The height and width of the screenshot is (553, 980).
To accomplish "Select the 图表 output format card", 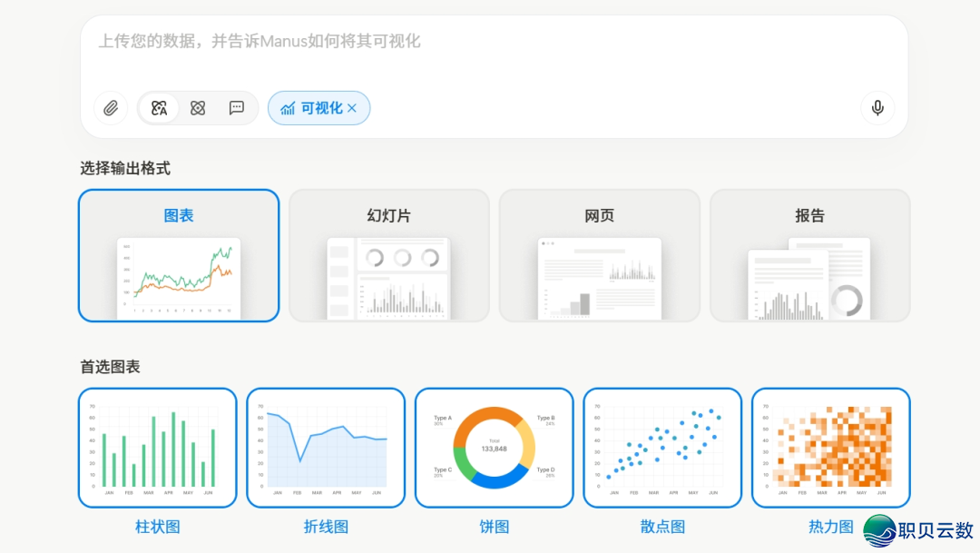I will (x=179, y=255).
